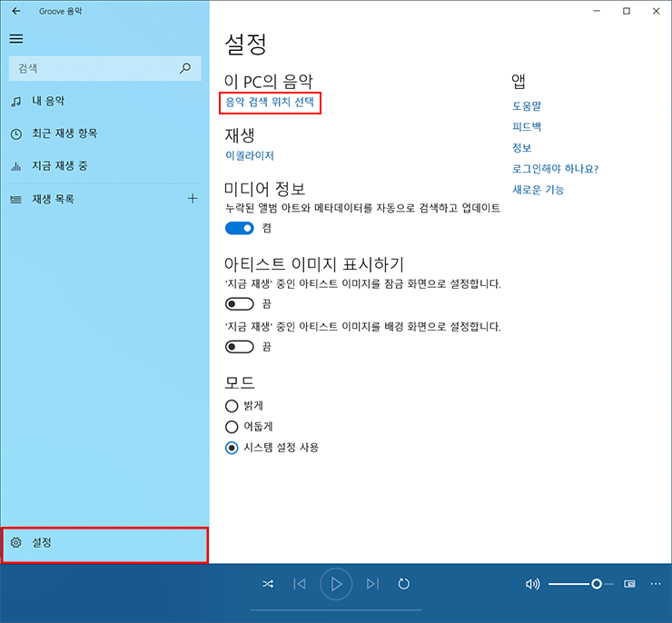
Task: Mute audio with speaker icon
Action: coord(532,584)
